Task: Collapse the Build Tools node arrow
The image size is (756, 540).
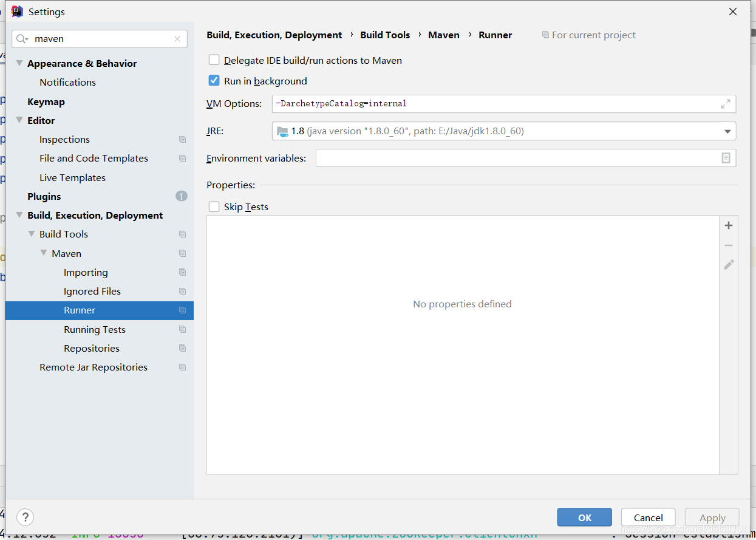Action: coord(32,234)
